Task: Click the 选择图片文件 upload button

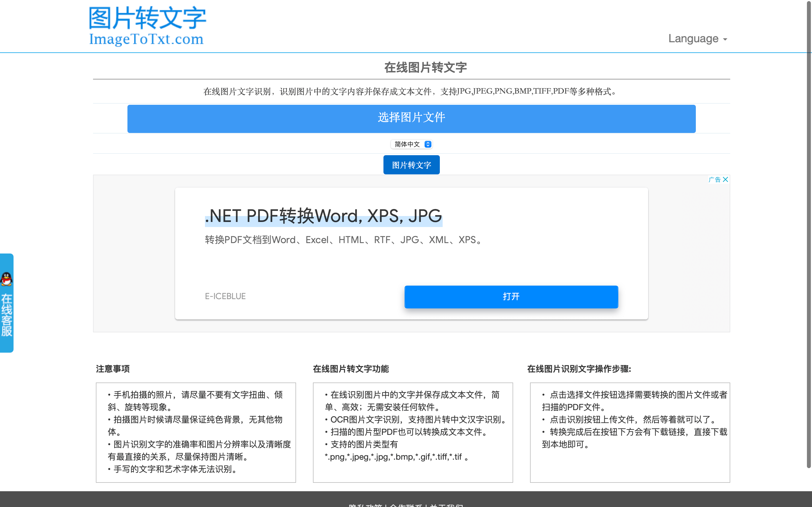Action: (x=411, y=118)
